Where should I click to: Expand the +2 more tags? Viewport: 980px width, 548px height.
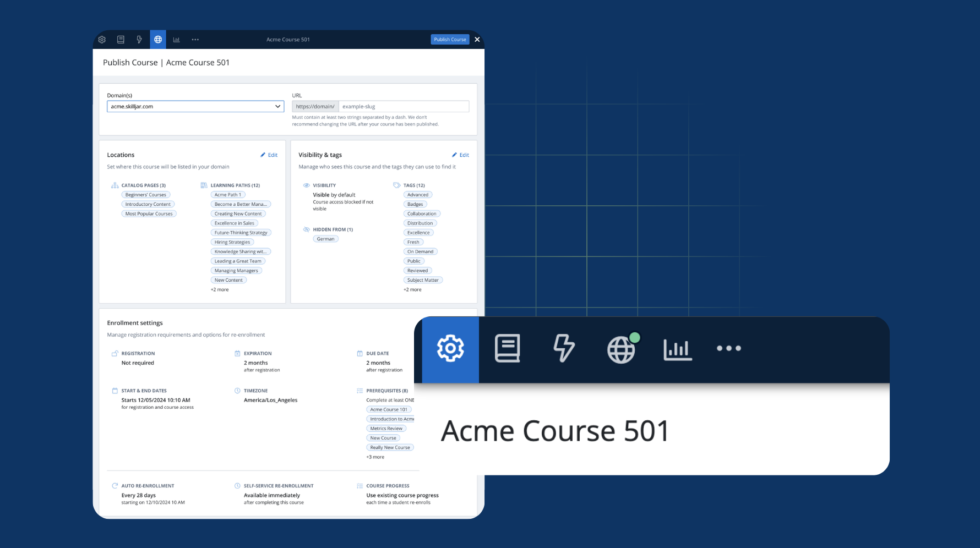(412, 289)
